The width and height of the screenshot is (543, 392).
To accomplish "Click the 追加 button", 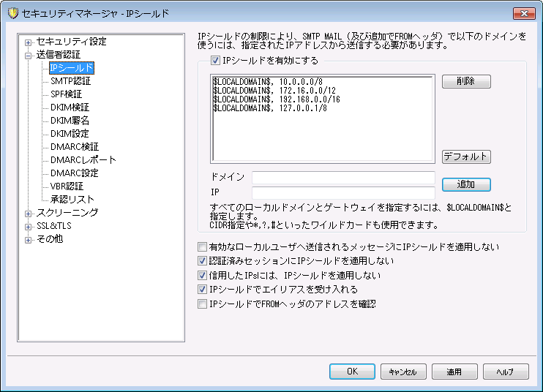I will [x=465, y=184].
